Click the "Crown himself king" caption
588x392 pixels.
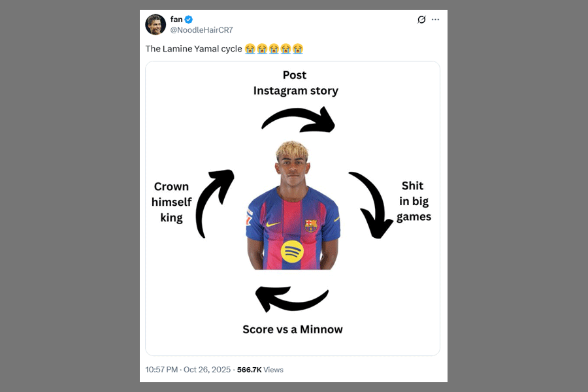click(x=171, y=203)
